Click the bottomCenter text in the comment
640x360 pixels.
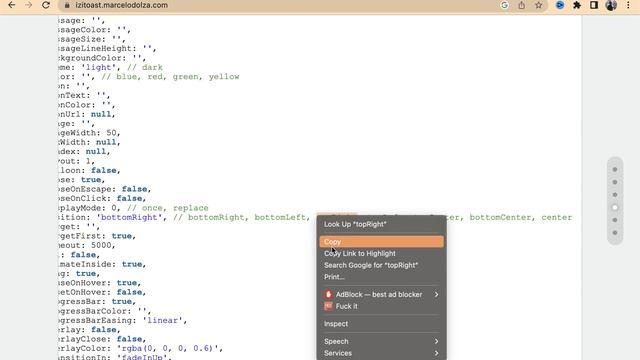pyautogui.click(x=500, y=217)
